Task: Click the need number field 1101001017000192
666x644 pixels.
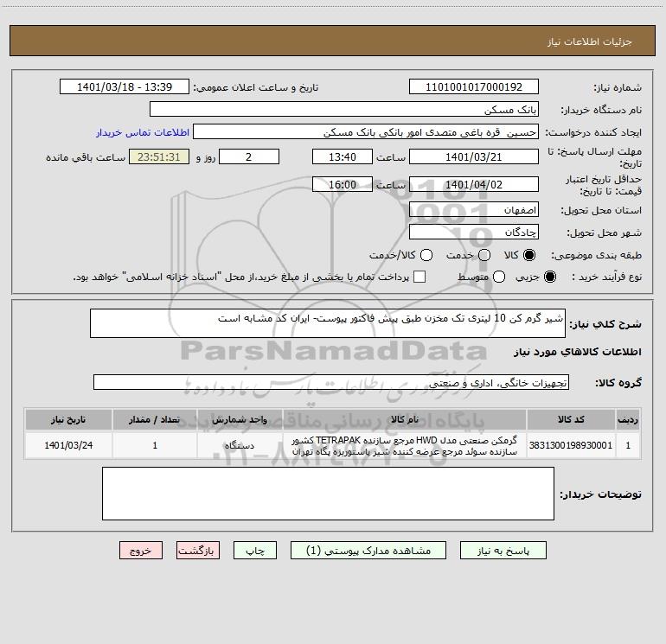Action: point(474,86)
